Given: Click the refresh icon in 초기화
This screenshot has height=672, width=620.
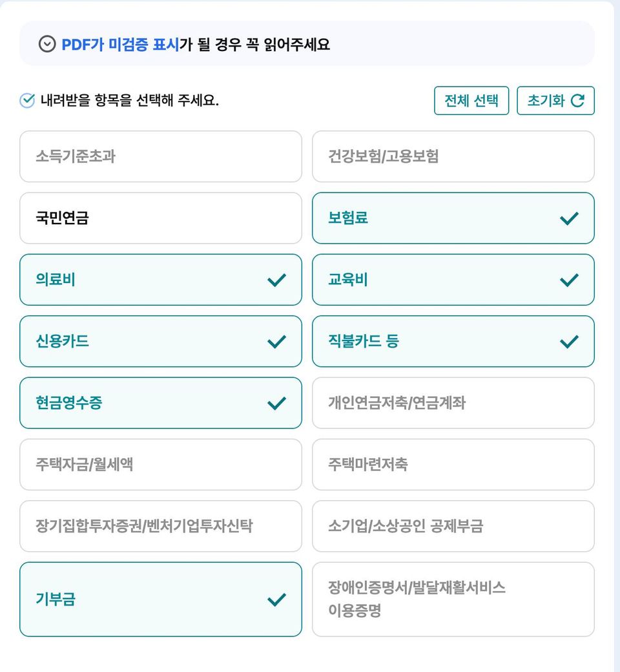Looking at the screenshot, I should coord(578,100).
